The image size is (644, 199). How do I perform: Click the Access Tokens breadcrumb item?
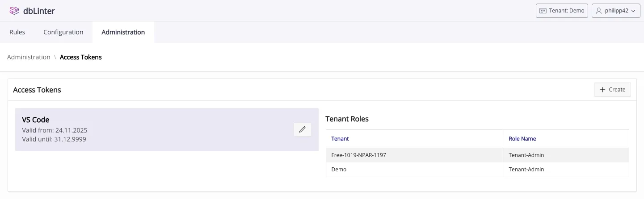tap(81, 57)
